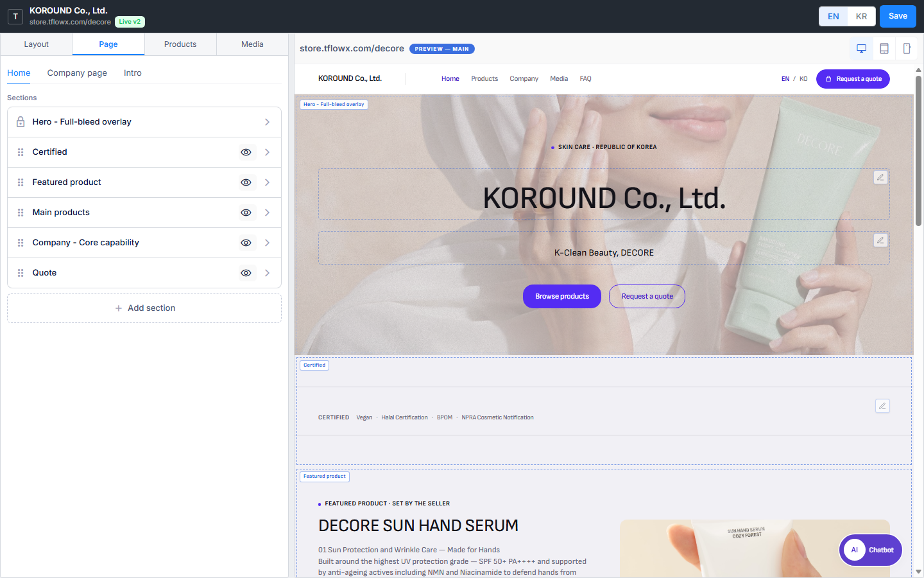Hide the Featured product section
Screen dimensions: 924x578
click(246, 182)
